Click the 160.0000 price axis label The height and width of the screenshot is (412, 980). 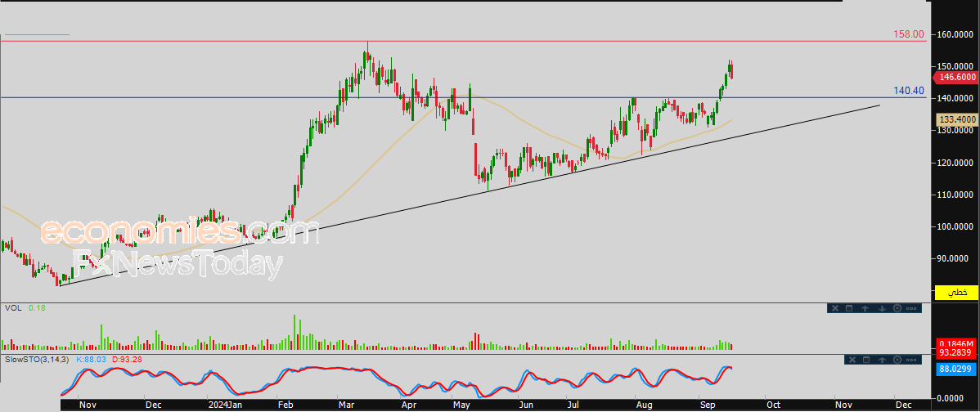(x=956, y=34)
